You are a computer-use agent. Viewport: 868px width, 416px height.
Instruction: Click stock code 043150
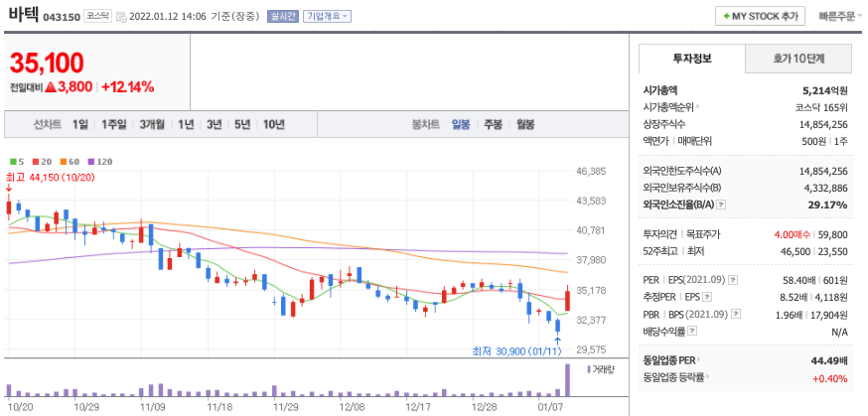(x=62, y=17)
